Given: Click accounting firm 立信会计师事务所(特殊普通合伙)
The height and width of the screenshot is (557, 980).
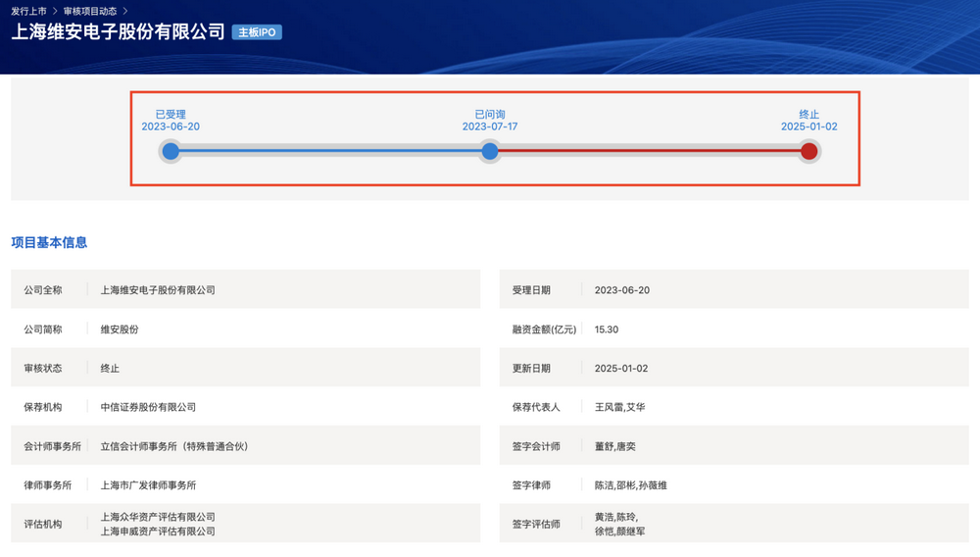Looking at the screenshot, I should point(174,446).
